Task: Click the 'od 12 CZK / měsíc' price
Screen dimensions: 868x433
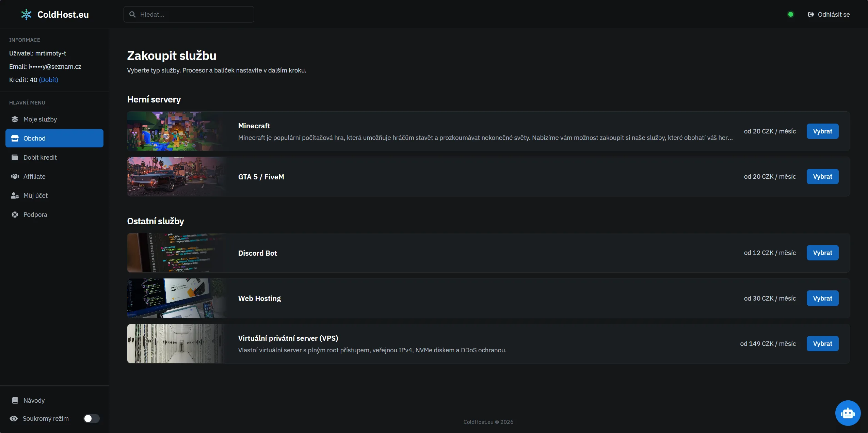Action: point(770,253)
